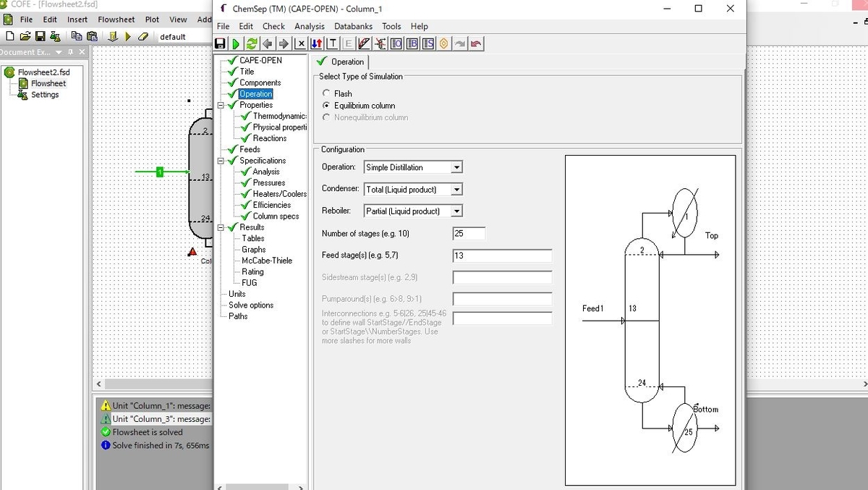Screen dimensions: 868x490
Task: Save flowsheet in COFE toolbar
Action: coord(41,37)
